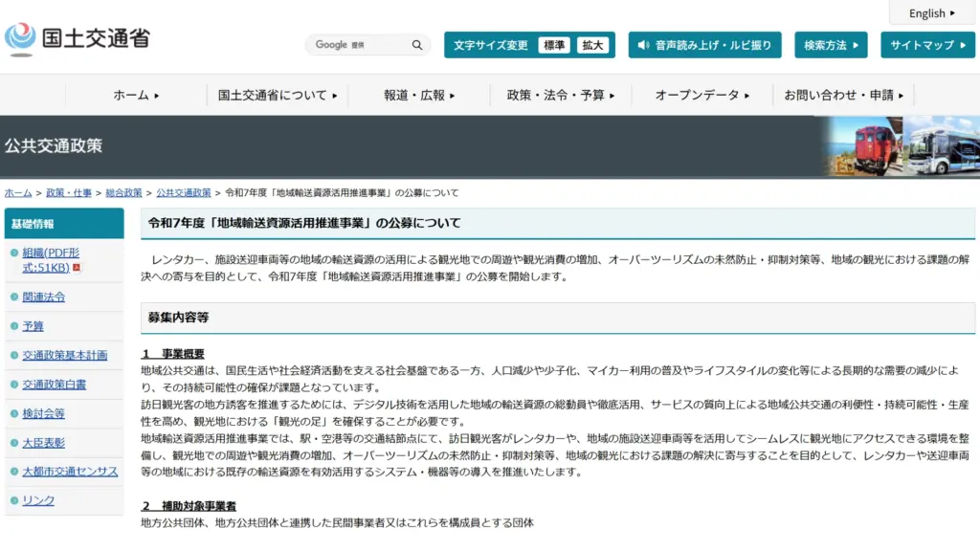
Task: Click the 文字サイズ変更 label
Action: pos(491,45)
